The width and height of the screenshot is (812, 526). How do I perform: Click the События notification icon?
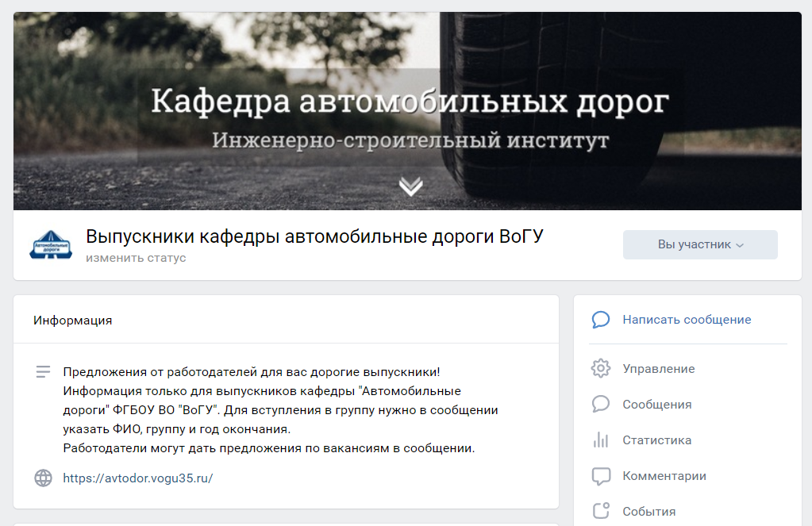601,511
